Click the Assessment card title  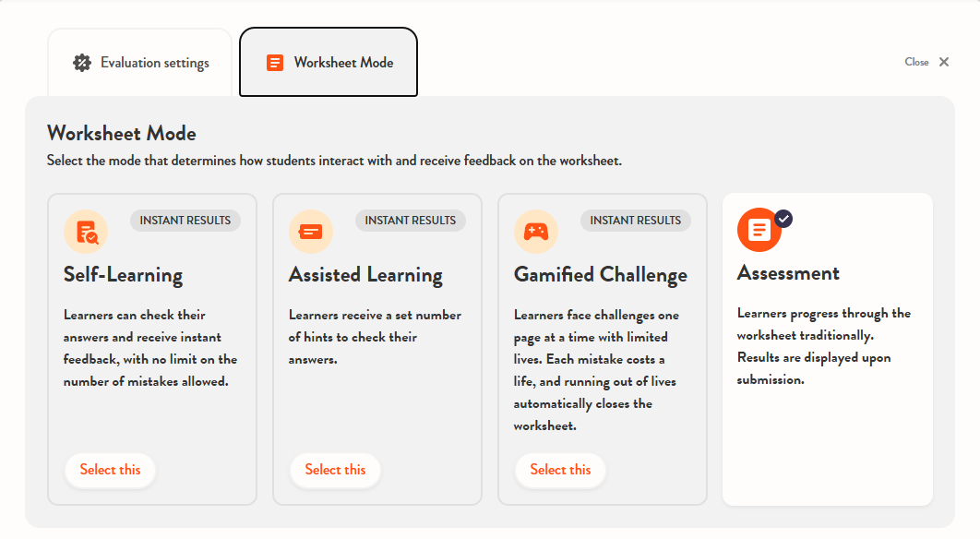click(x=788, y=273)
